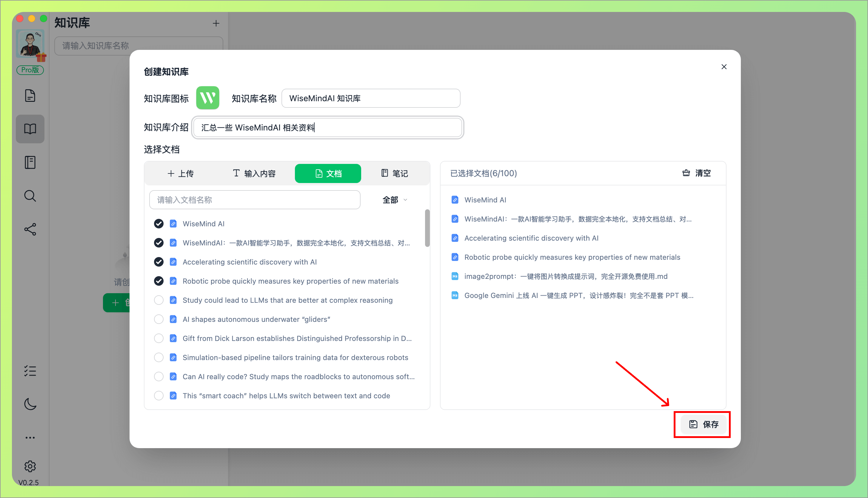This screenshot has height=498, width=868.
Task: Open settings via the gear icon
Action: tap(30, 466)
